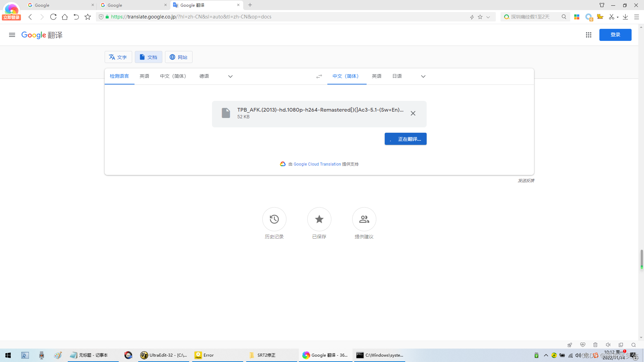The width and height of the screenshot is (644, 362).
Task: Switch to 网站 website translation mode
Action: click(178, 57)
